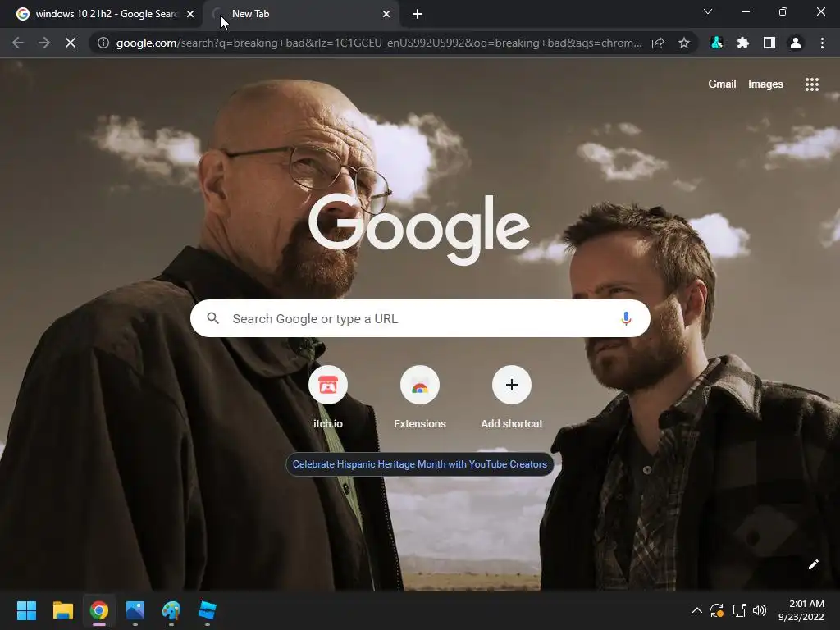Click the address bar URL text

coord(379,43)
